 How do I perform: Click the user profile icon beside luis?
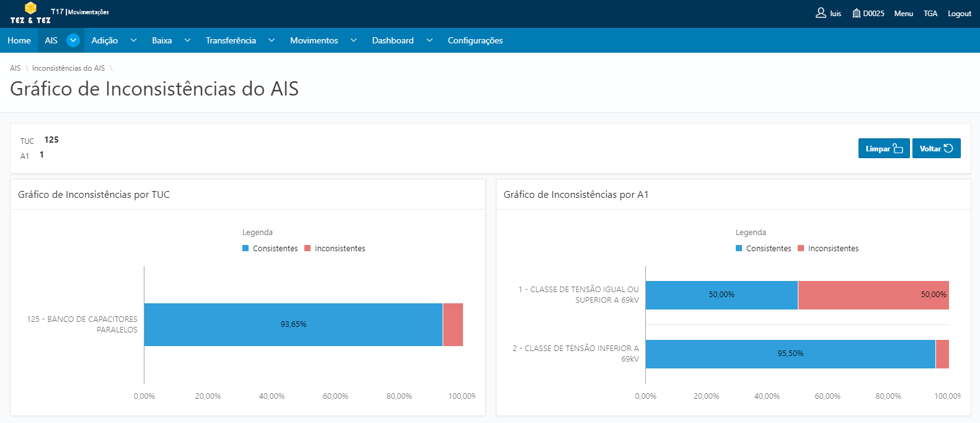point(821,13)
